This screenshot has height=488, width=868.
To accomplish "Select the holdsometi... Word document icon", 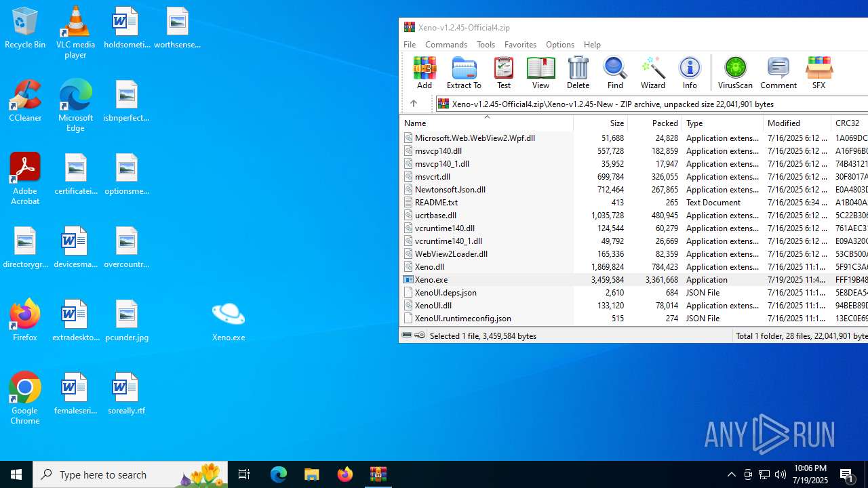I will [127, 28].
